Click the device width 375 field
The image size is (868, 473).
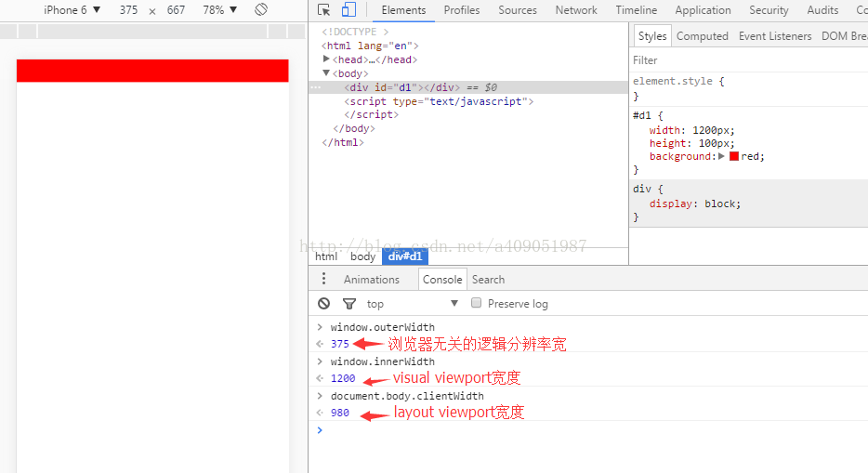pyautogui.click(x=128, y=10)
